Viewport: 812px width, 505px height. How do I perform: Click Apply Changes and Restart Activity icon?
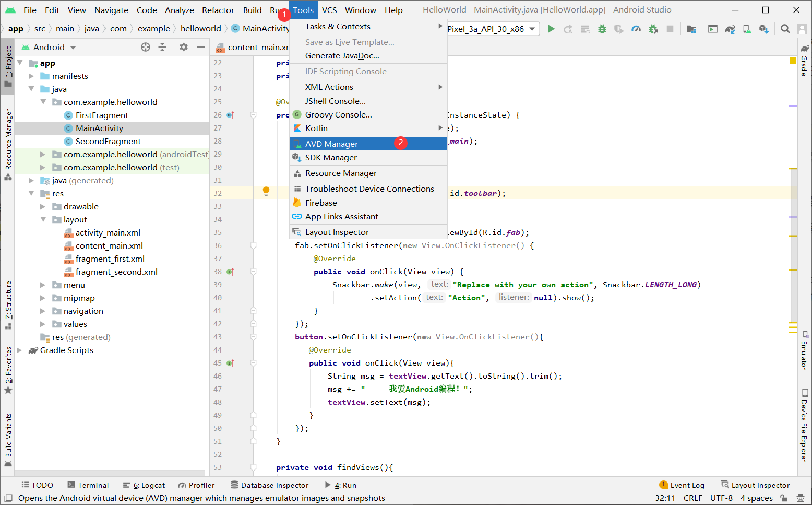click(568, 29)
